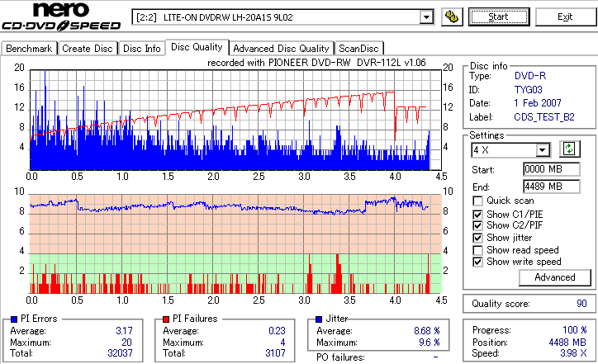Click the recorded with PIONEER DVD-RW text
The image size is (598, 364).
pos(316,63)
